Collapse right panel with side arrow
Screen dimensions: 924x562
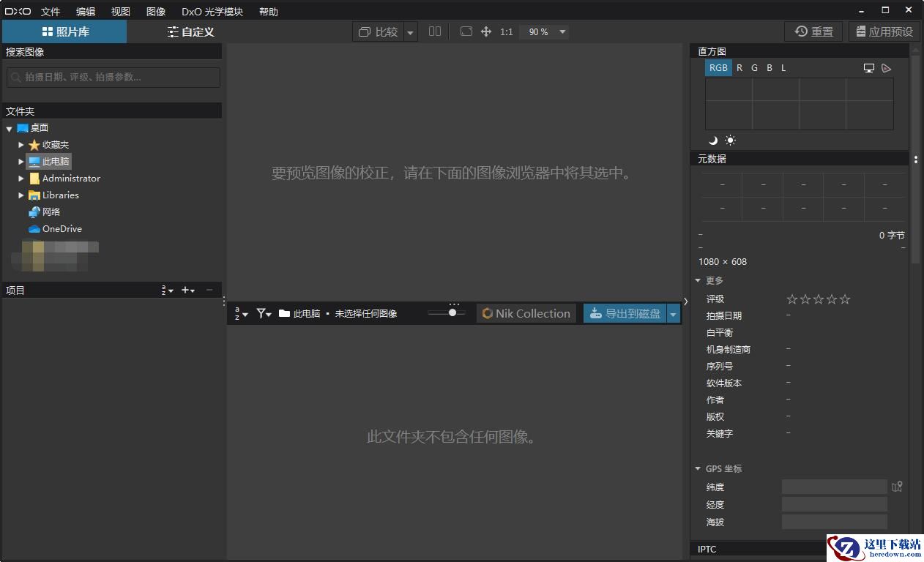[x=685, y=301]
